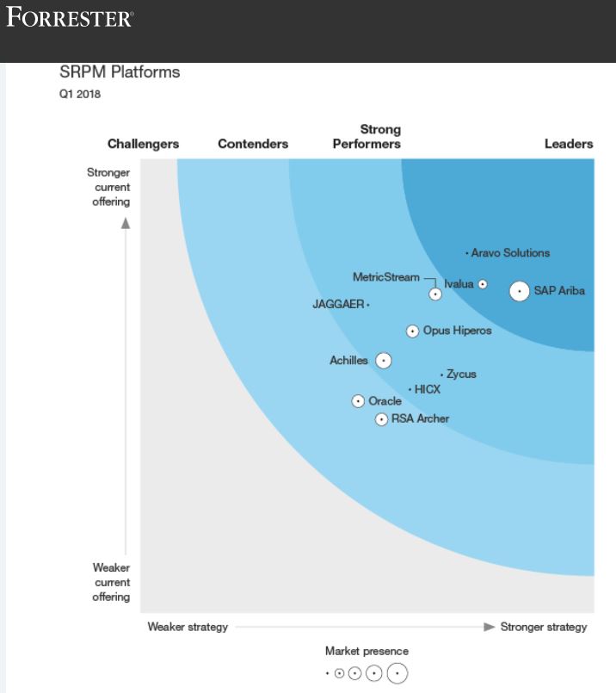Click the Oracle vendor label
This screenshot has height=693, width=616.
[x=385, y=401]
